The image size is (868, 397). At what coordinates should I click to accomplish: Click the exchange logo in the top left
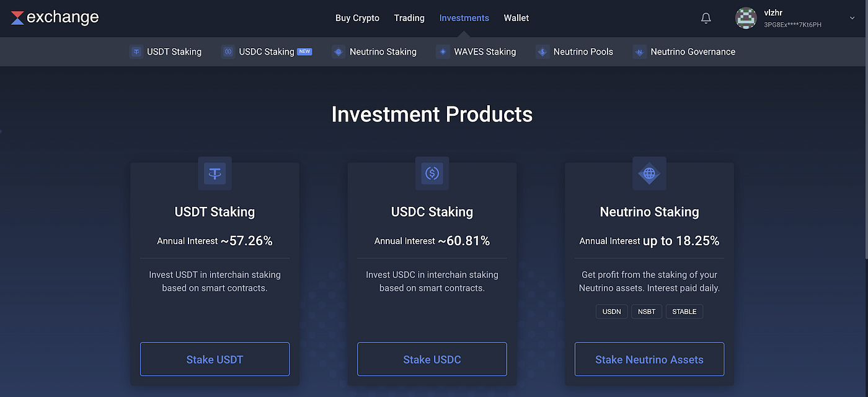[54, 17]
